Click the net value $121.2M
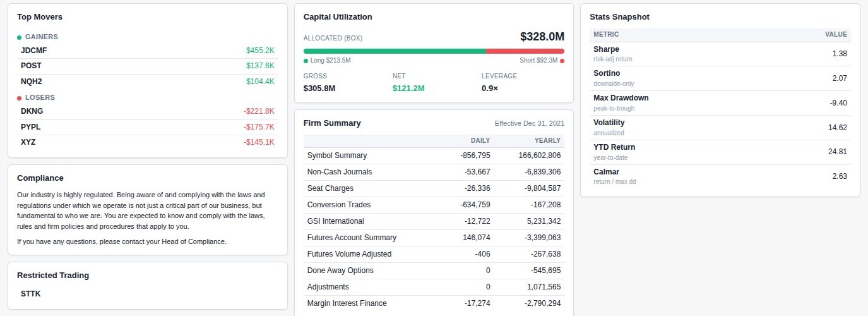Viewport: 868px width, 316px height. 408,88
